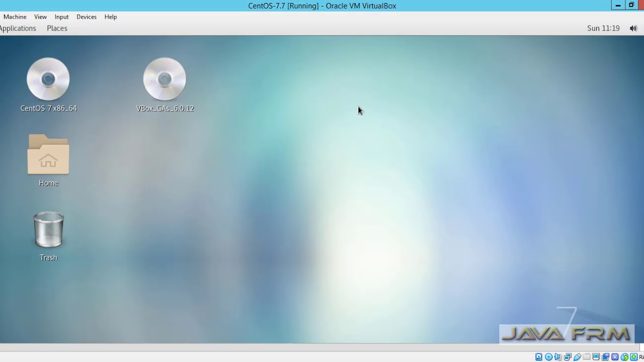Open the Machine menu

coord(15,17)
